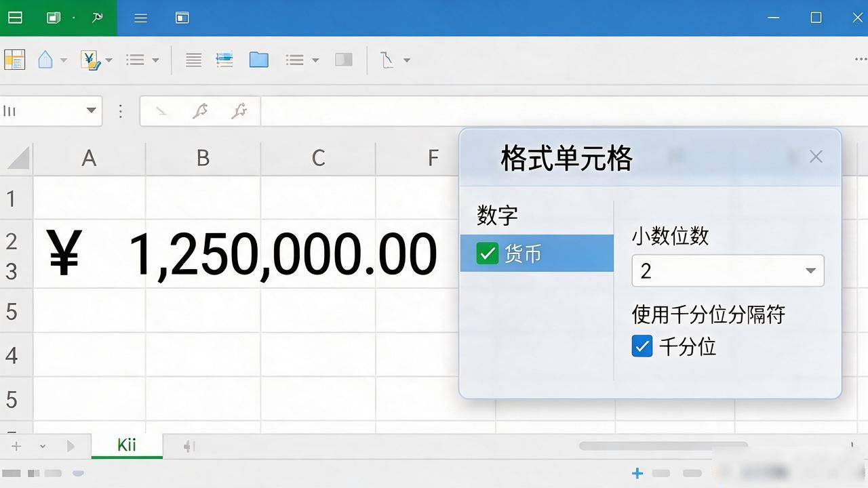
Task: Click the justify text alignment icon
Action: click(x=193, y=60)
